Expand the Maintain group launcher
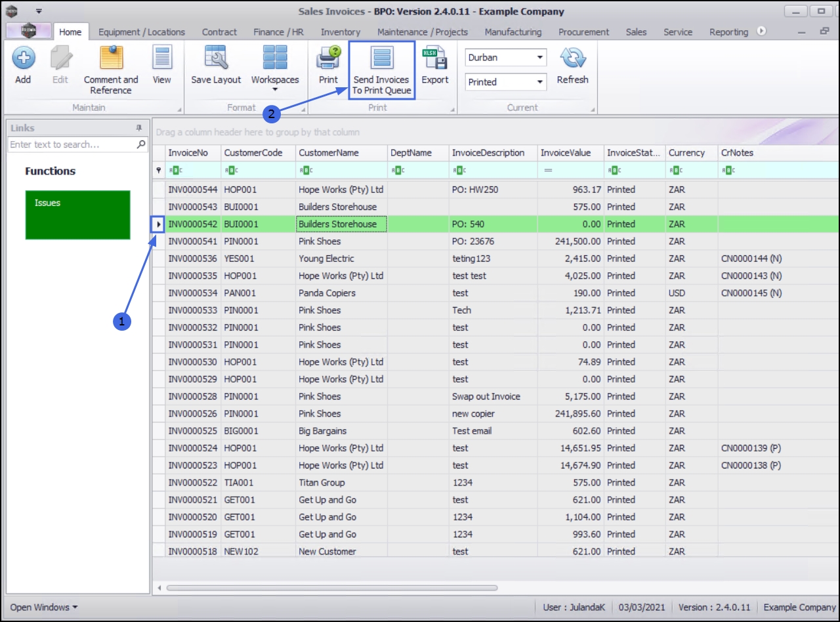840x622 pixels. (x=180, y=109)
